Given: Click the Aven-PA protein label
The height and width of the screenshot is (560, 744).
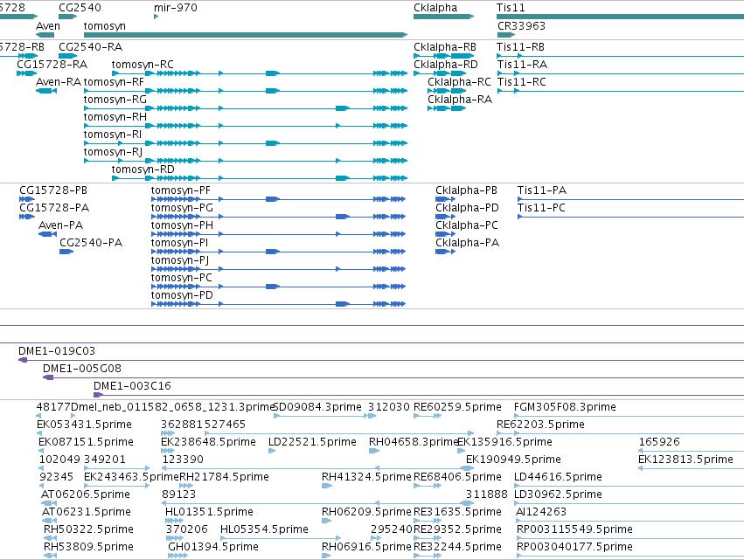Looking at the screenshot, I should pyautogui.click(x=60, y=225).
